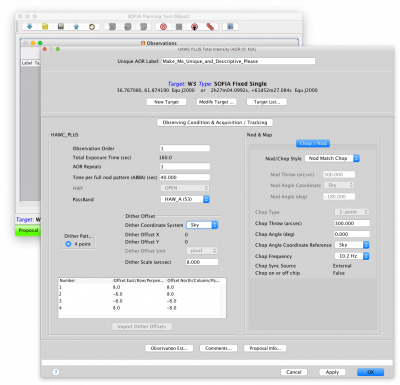Open the Nod/Chop Style dropdown

tap(332, 158)
